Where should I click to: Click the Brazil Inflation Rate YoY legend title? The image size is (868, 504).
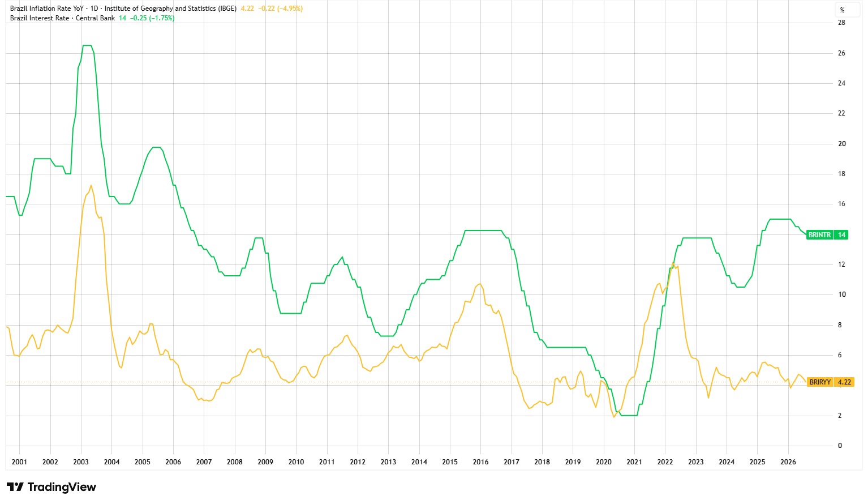(48, 8)
